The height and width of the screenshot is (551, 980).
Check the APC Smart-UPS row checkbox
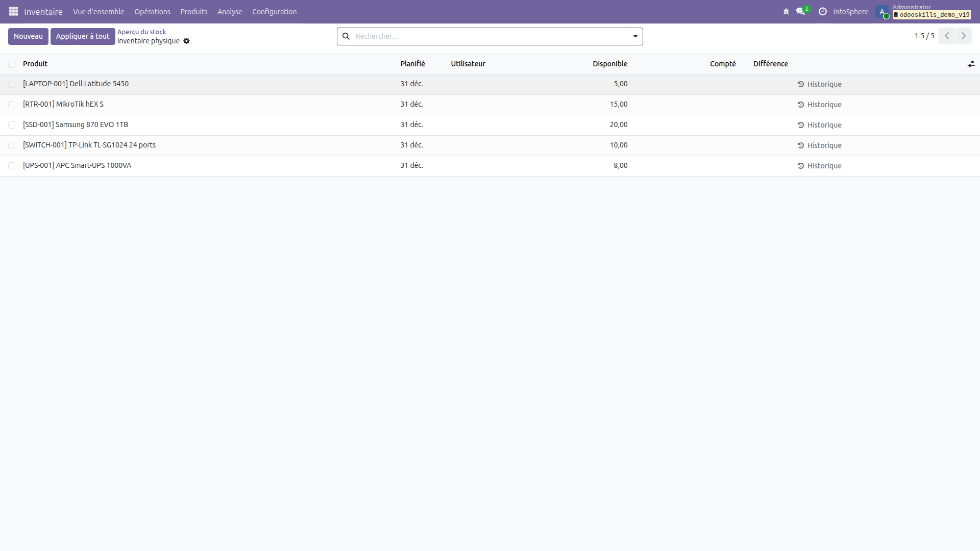click(x=12, y=165)
